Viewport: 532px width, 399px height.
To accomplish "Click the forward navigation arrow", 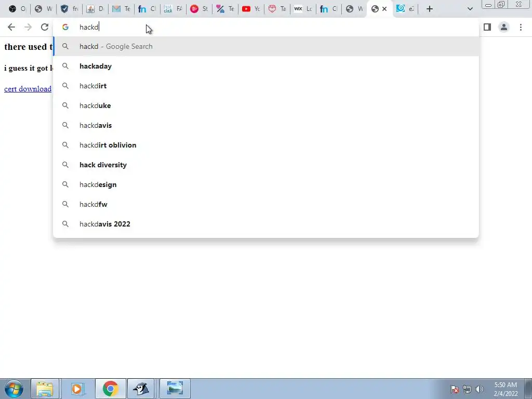I will 28,27.
